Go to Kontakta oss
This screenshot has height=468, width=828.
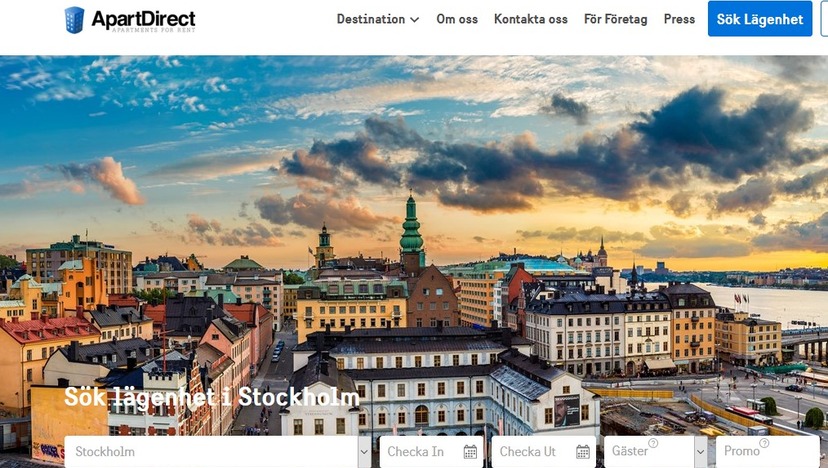click(x=531, y=19)
